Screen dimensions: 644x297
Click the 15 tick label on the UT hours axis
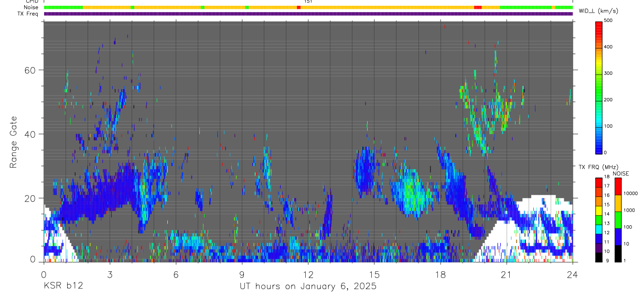pos(374,274)
